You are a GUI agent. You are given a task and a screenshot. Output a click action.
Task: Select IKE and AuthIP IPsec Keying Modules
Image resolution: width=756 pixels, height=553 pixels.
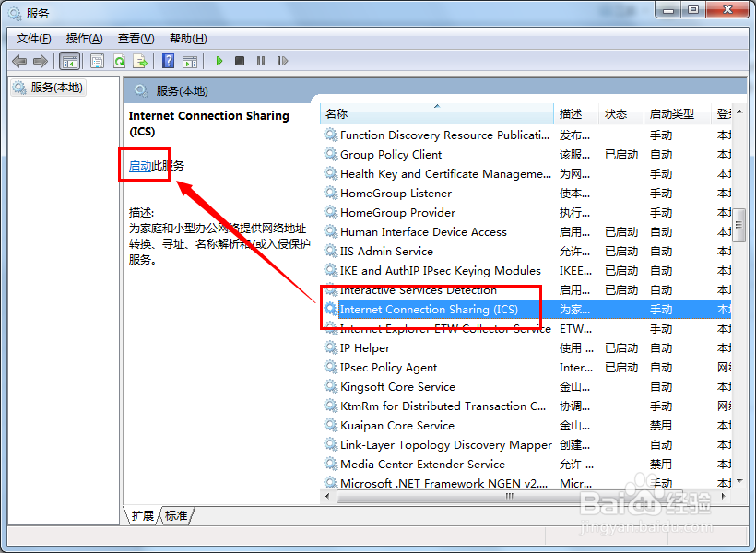point(526,270)
